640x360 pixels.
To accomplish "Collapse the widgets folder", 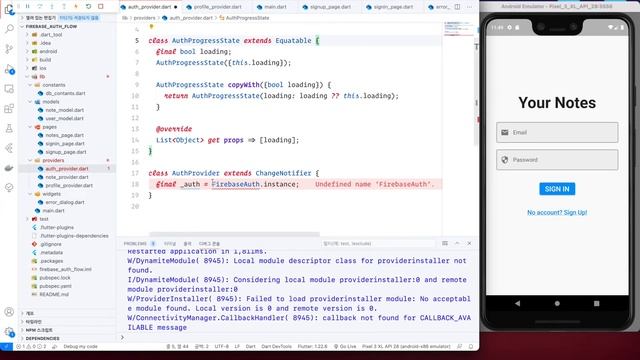I will point(51,194).
